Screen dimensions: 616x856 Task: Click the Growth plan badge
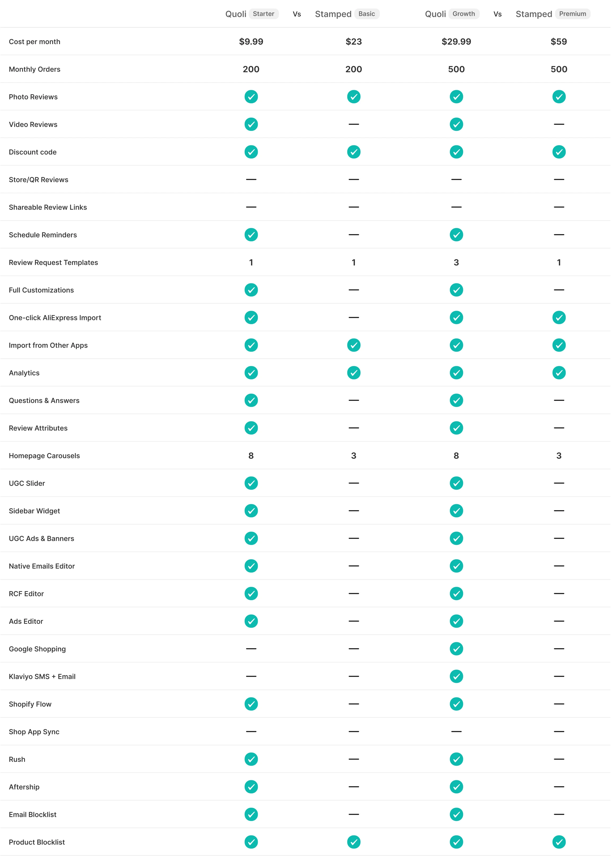tap(463, 14)
